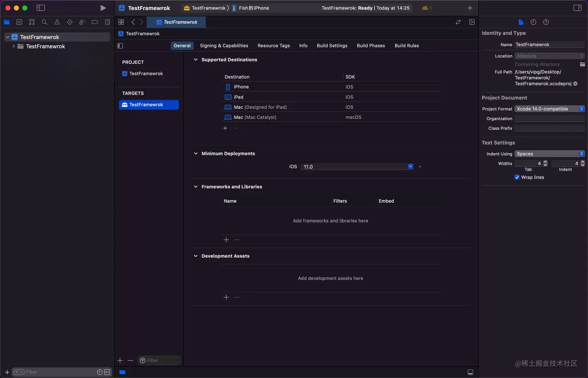Add an editor on the right
The image size is (588, 378).
472,22
